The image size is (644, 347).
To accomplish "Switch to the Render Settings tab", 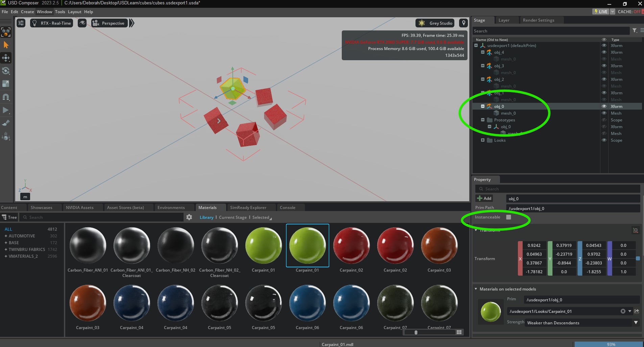I will pyautogui.click(x=538, y=20).
